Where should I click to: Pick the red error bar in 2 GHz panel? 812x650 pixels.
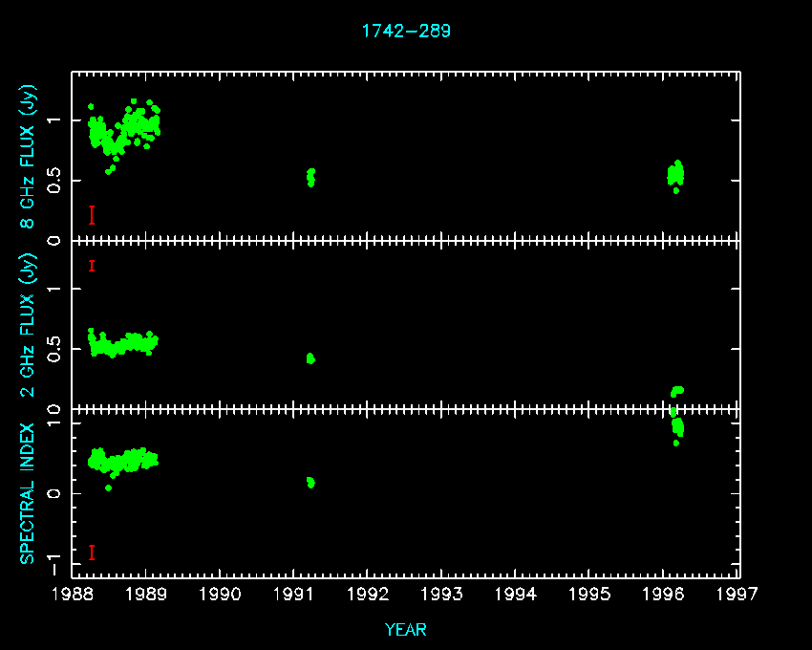[92, 266]
